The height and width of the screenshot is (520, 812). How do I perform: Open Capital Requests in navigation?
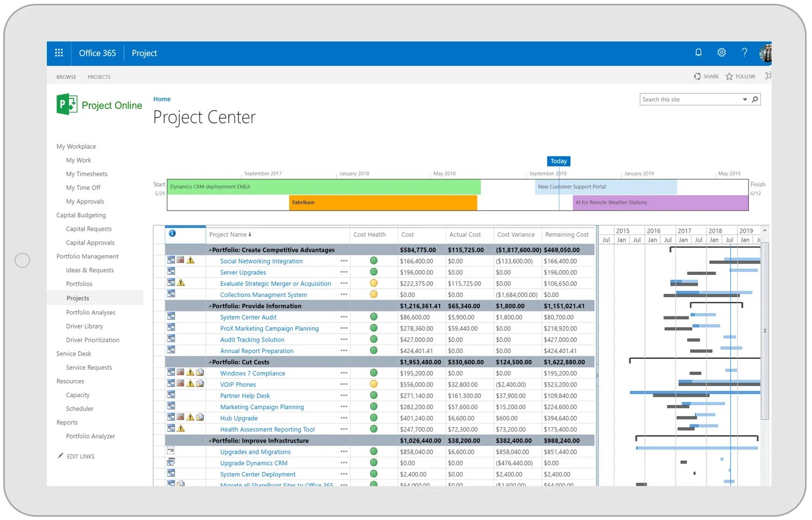[89, 229]
